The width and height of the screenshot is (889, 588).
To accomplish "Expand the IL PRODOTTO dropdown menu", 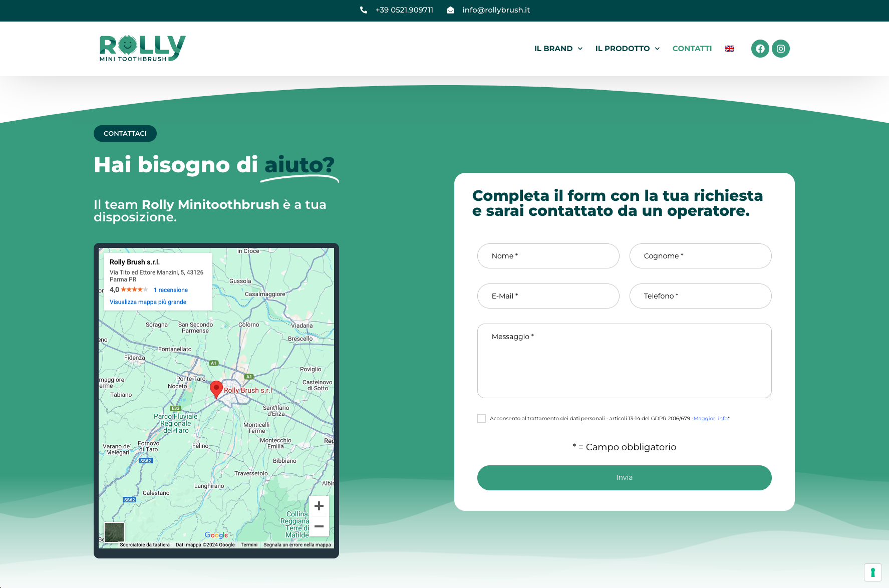I will coord(627,49).
